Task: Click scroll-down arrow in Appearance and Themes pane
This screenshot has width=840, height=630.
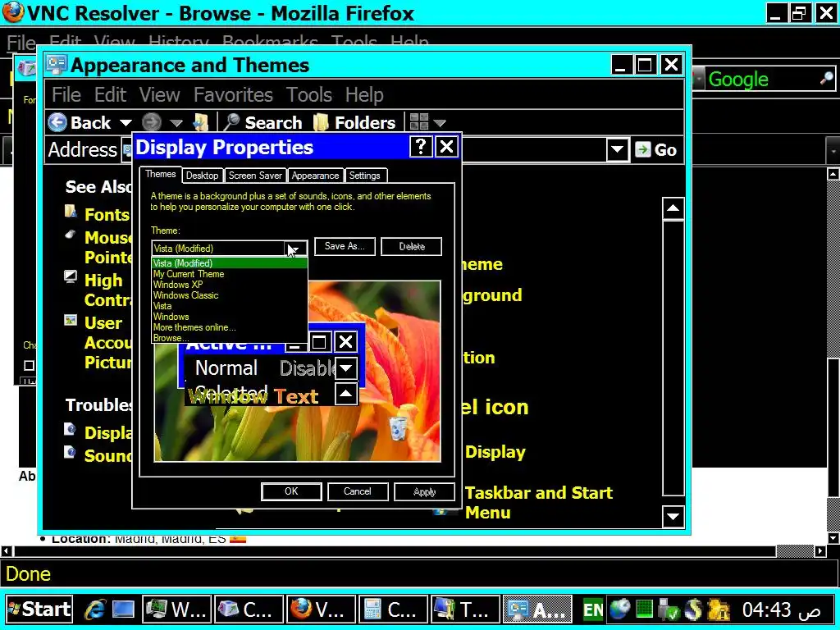Action: coord(673,517)
